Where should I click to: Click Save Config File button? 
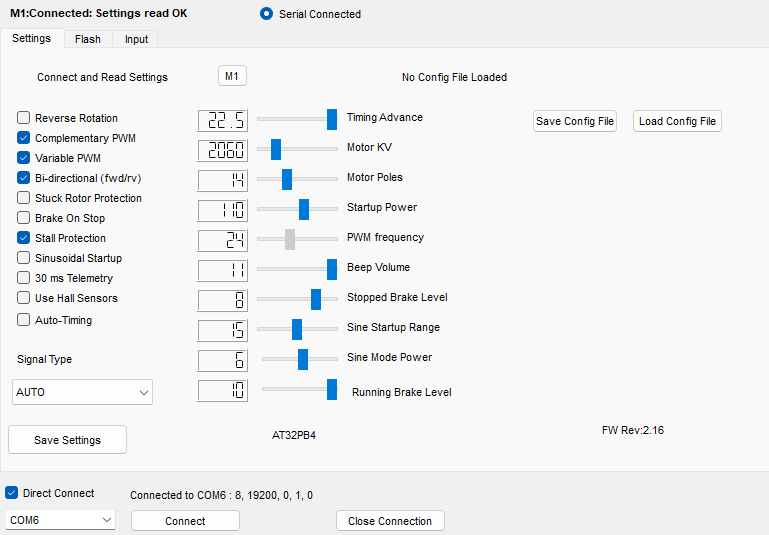(575, 121)
